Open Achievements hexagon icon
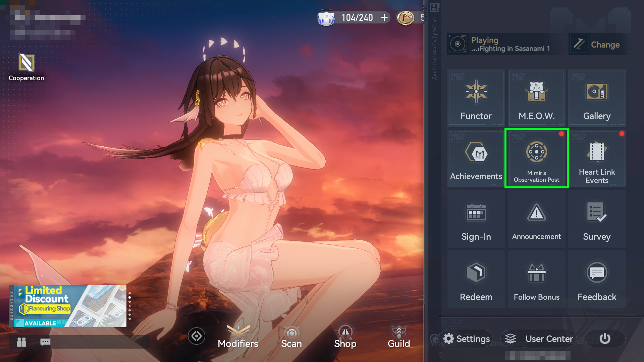 tap(476, 158)
